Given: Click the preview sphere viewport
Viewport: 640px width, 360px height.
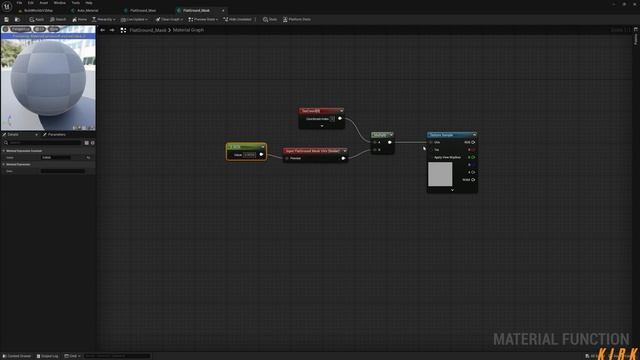Looking at the screenshot, I should point(48,78).
